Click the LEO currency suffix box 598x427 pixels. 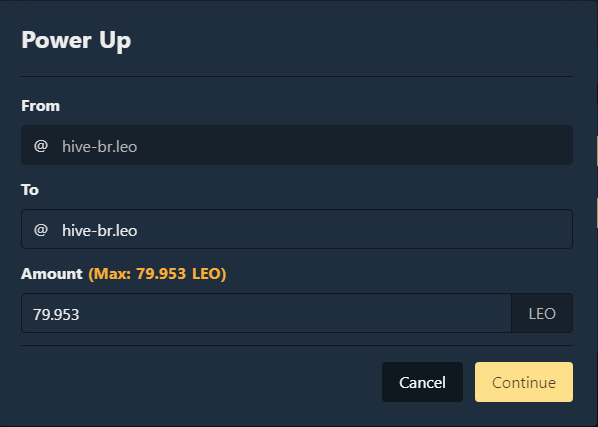point(542,313)
